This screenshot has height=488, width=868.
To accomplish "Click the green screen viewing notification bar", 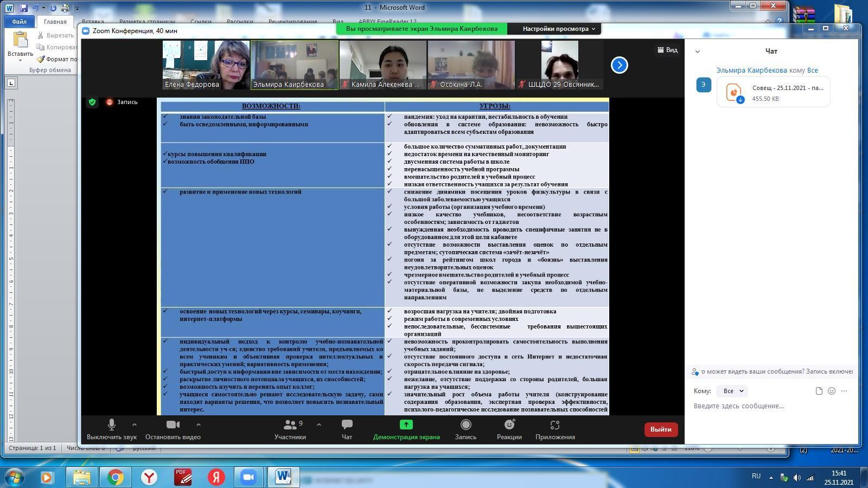I will (422, 29).
